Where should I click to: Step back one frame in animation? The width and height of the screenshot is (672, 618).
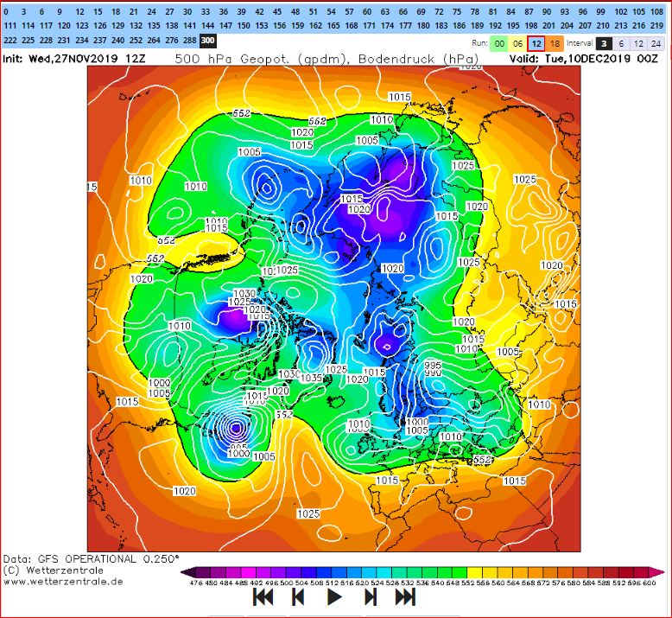298,597
